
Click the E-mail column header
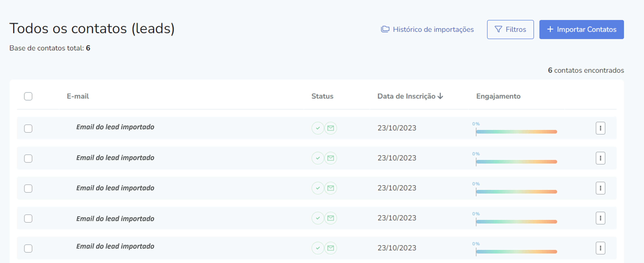coord(78,96)
